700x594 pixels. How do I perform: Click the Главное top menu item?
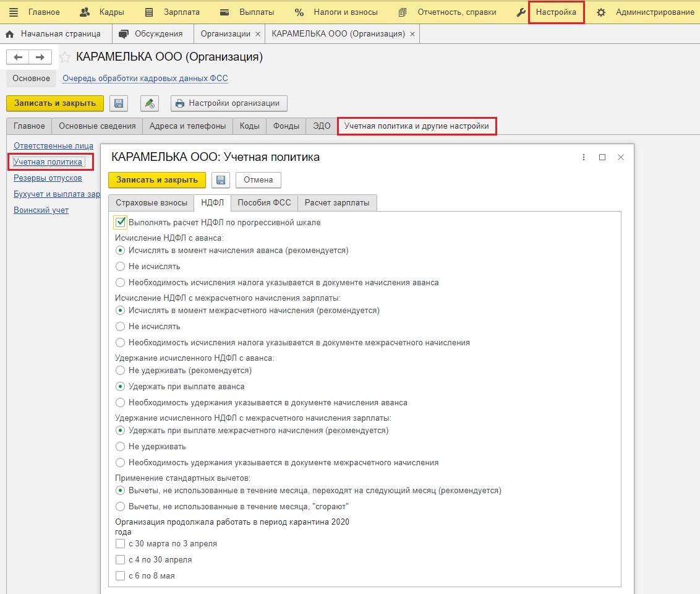pyautogui.click(x=44, y=12)
